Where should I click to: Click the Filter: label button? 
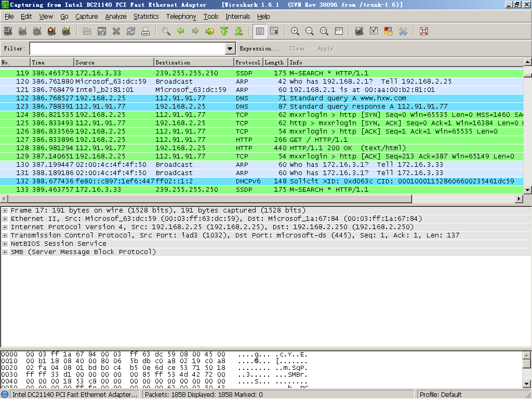15,48
